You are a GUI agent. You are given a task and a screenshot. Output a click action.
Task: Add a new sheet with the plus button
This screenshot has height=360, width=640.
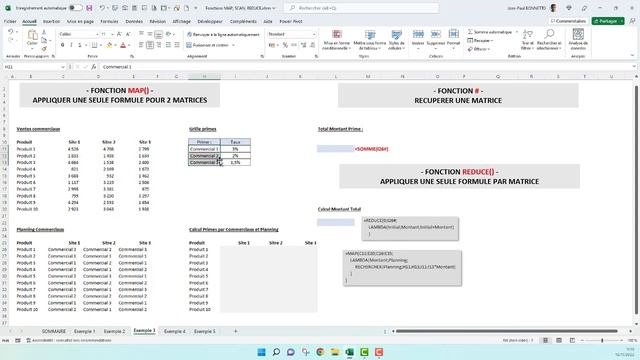(x=236, y=331)
